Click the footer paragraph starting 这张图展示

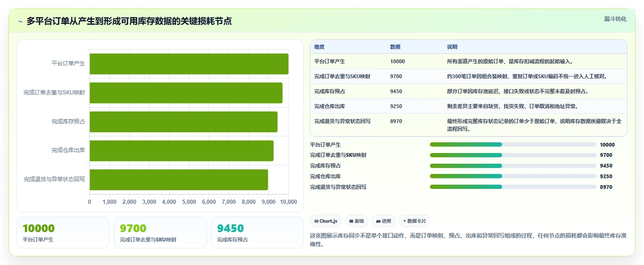[x=468, y=240]
